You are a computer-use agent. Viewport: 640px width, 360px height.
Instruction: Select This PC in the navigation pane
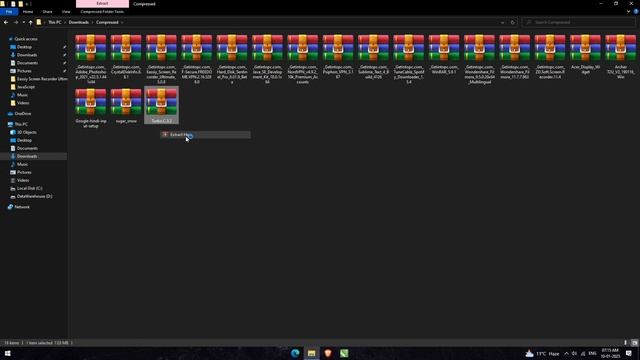tap(21, 124)
